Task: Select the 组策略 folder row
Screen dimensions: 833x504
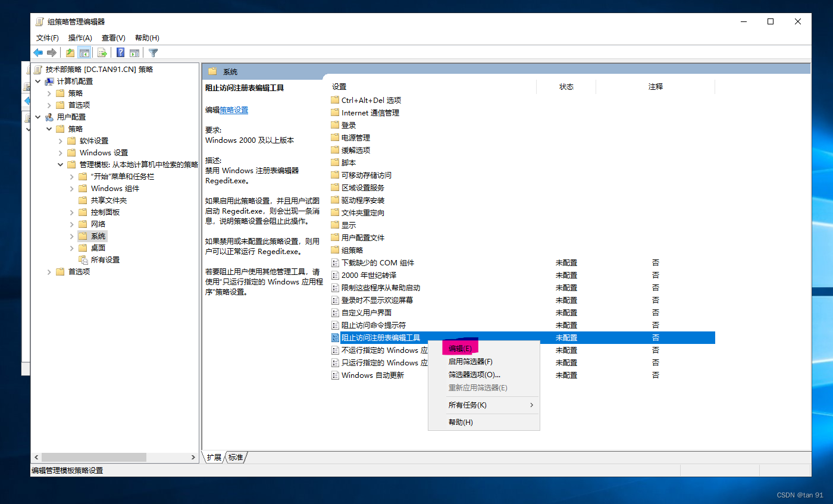Action: click(352, 250)
